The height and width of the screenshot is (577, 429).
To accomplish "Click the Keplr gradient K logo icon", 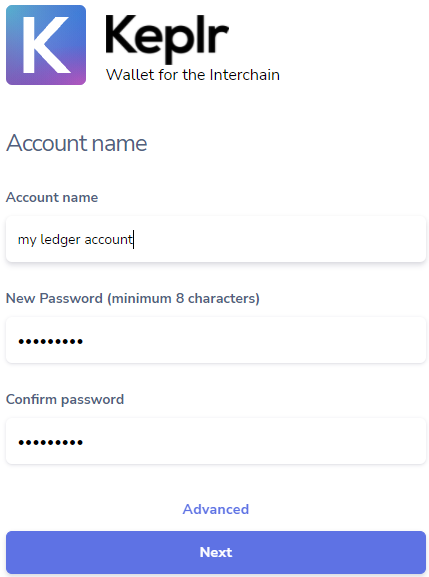I will [x=46, y=45].
